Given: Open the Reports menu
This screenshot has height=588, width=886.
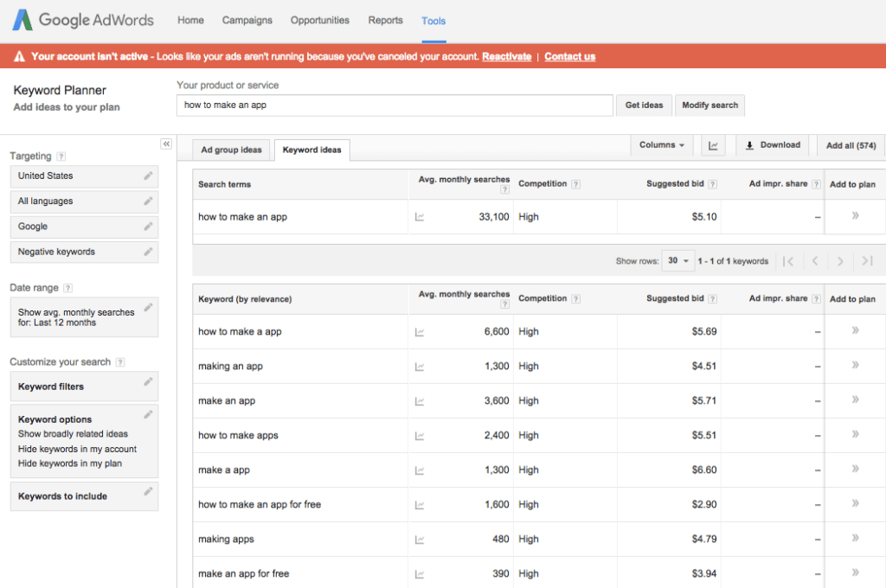Looking at the screenshot, I should [385, 21].
